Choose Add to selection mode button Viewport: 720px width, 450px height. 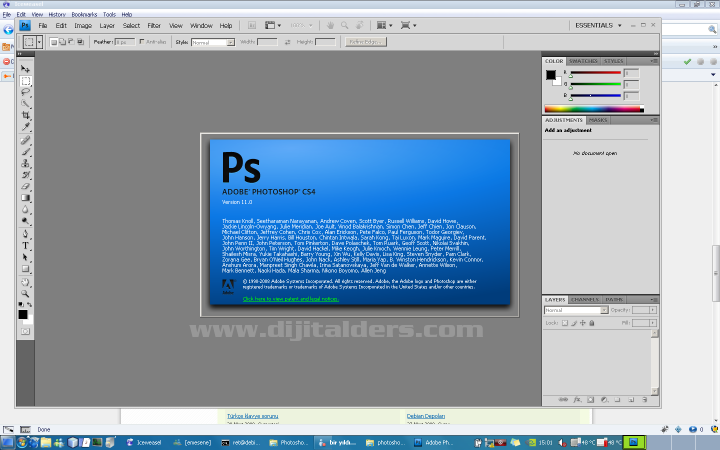62,42
